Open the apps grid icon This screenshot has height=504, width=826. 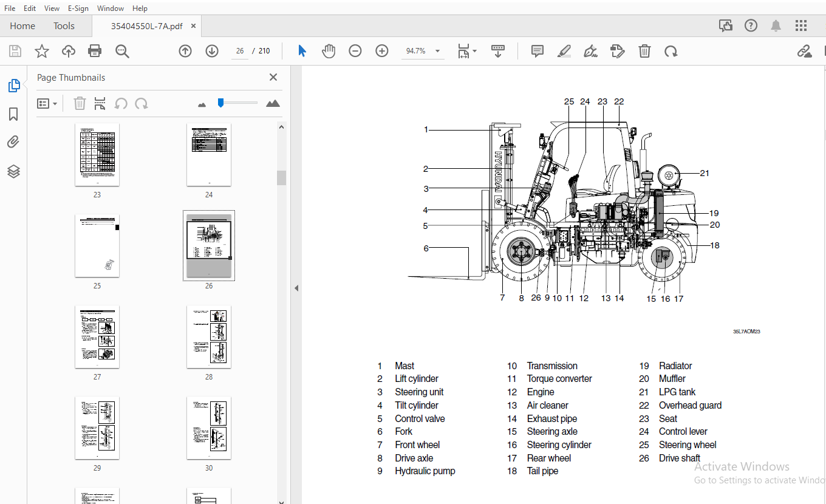tap(801, 26)
